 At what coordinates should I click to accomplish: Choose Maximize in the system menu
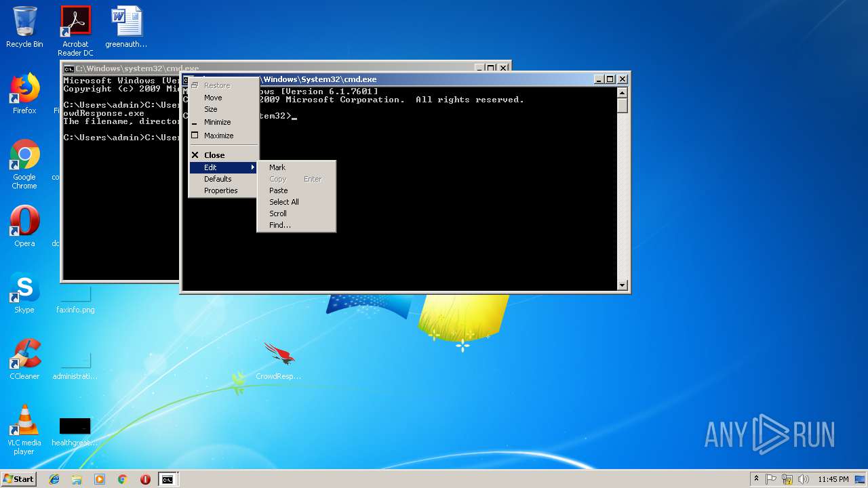click(x=223, y=136)
